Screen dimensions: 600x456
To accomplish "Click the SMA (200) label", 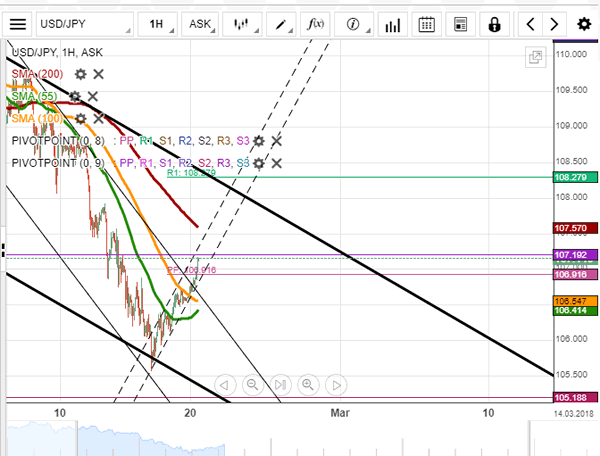I will pyautogui.click(x=37, y=74).
